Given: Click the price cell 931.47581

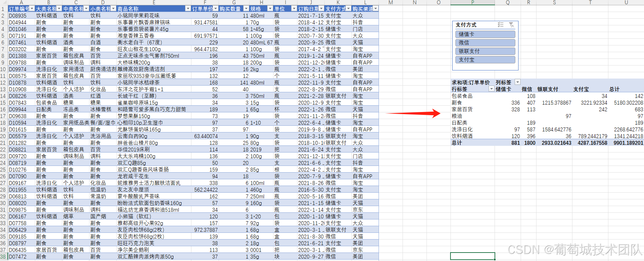Looking at the screenshot, I should [205, 22].
